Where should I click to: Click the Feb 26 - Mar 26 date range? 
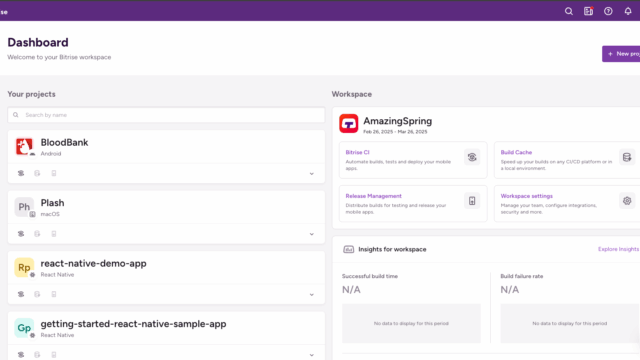pyautogui.click(x=395, y=132)
